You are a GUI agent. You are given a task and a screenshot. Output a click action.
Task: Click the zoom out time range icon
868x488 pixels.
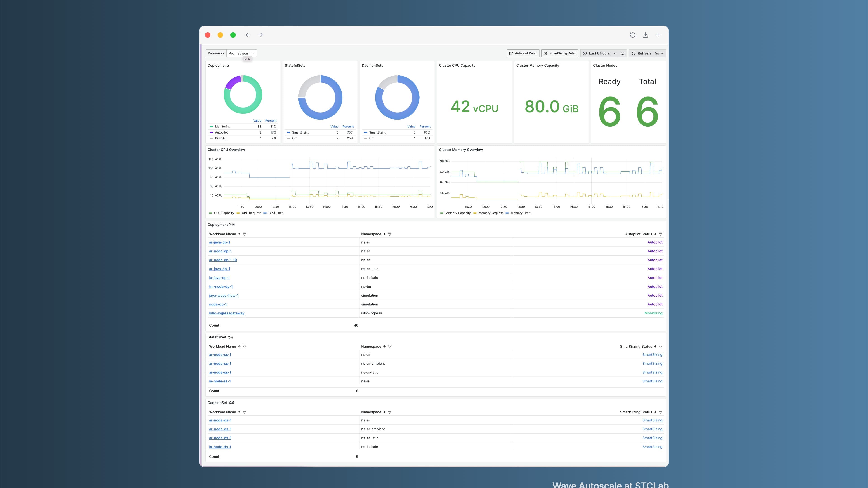(x=623, y=53)
